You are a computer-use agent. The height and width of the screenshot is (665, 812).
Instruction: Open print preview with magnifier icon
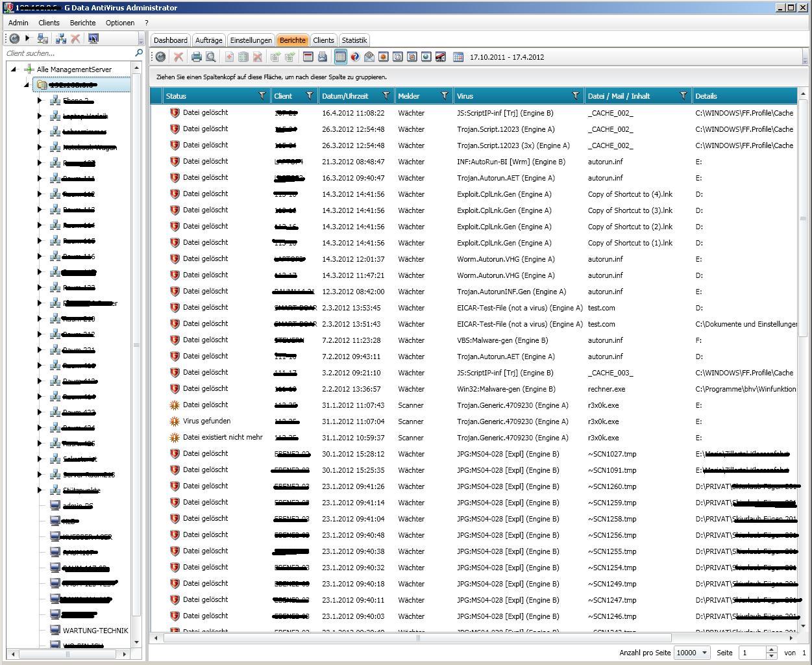pyautogui.click(x=211, y=57)
